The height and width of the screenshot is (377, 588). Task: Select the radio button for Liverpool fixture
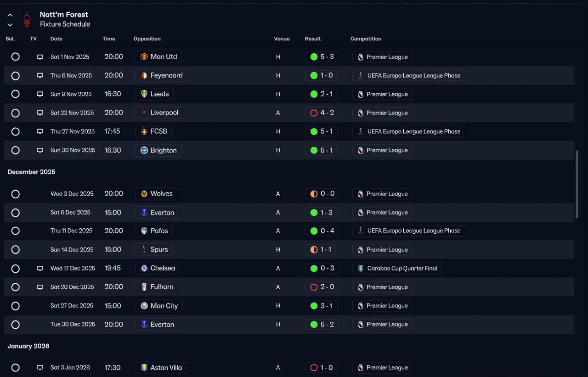coord(15,113)
